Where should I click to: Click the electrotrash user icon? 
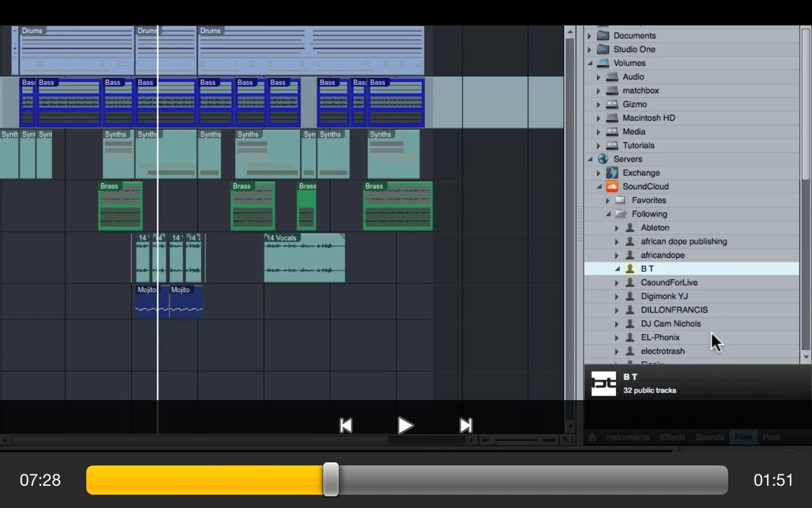tap(630, 351)
